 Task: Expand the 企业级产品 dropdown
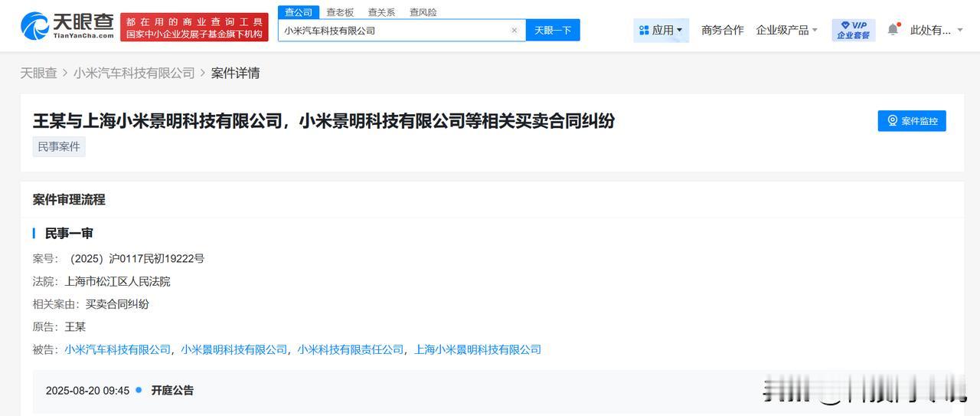[x=787, y=30]
